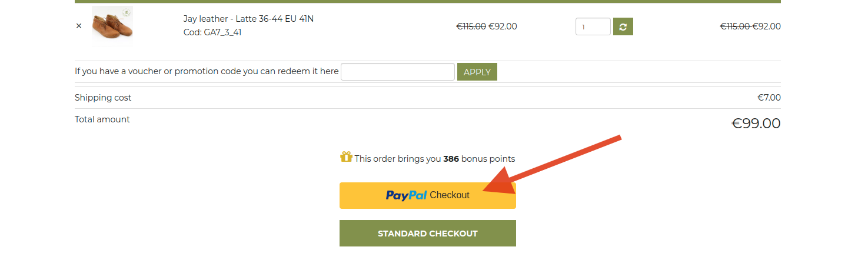Click the discounted unit price €92.00
This screenshot has width=868, height=260.
[503, 26]
